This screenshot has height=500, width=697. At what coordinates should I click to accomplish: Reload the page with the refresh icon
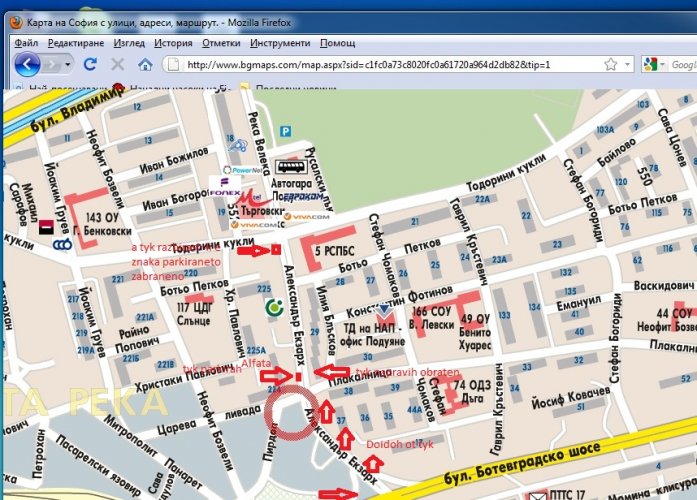[90, 64]
